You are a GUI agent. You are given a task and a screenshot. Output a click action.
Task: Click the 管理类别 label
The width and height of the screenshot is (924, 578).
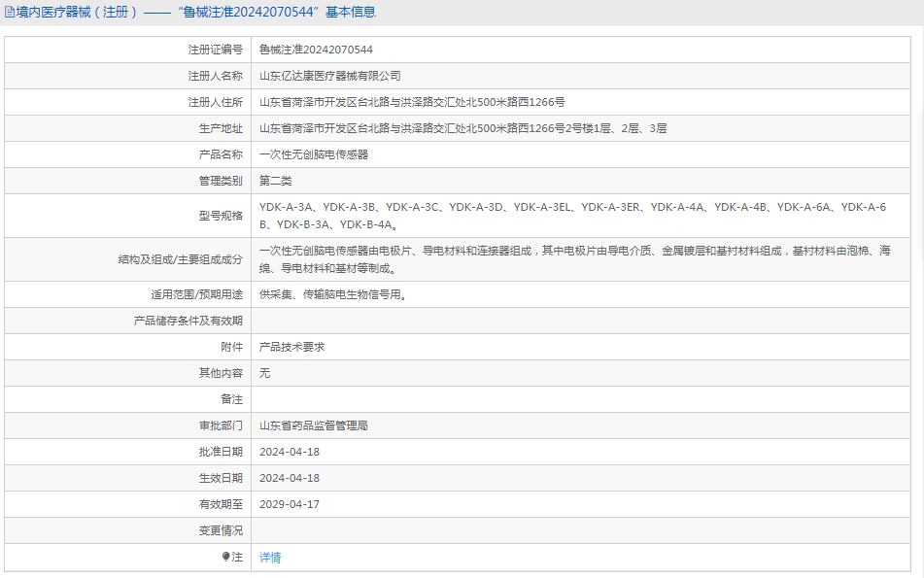coord(221,181)
